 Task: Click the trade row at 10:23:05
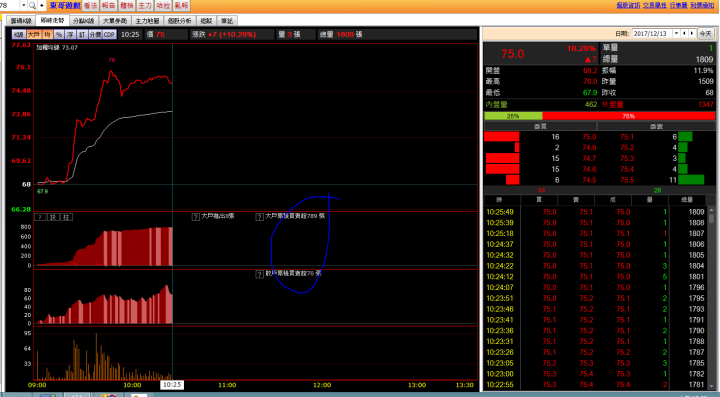595,363
